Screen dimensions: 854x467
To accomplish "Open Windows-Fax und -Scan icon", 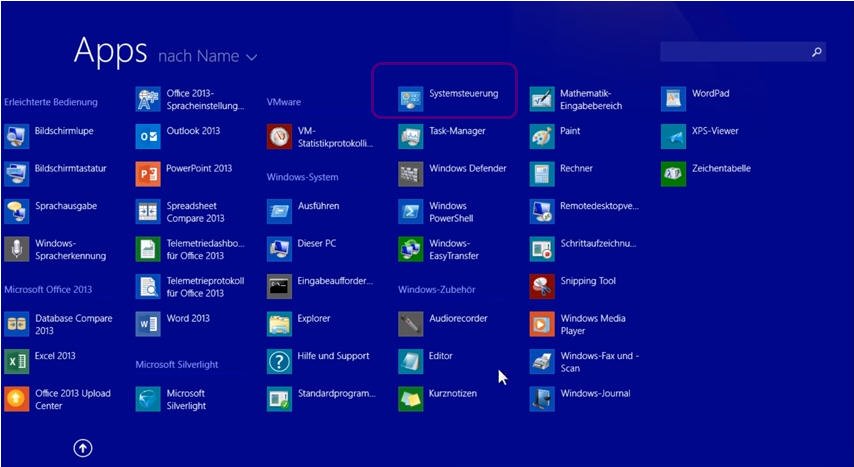I will (542, 362).
